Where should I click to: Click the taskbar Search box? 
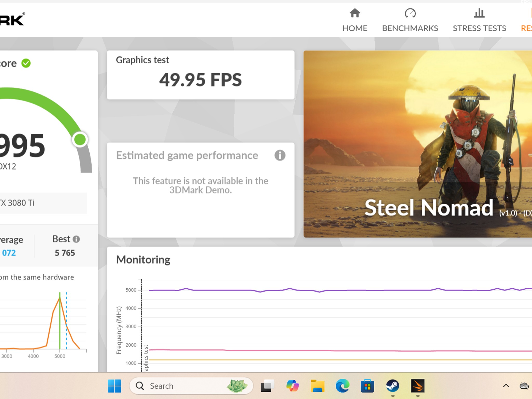[x=191, y=386]
